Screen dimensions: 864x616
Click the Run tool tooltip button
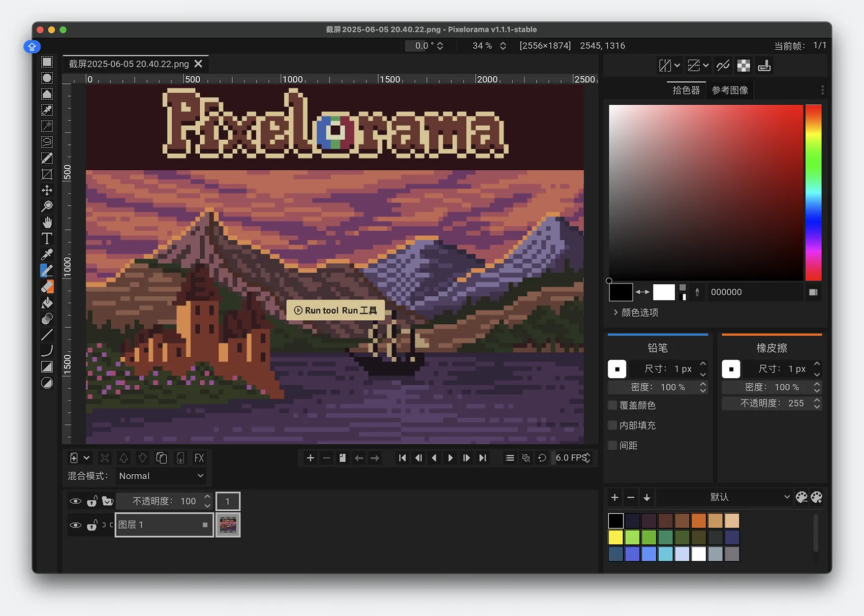point(335,311)
